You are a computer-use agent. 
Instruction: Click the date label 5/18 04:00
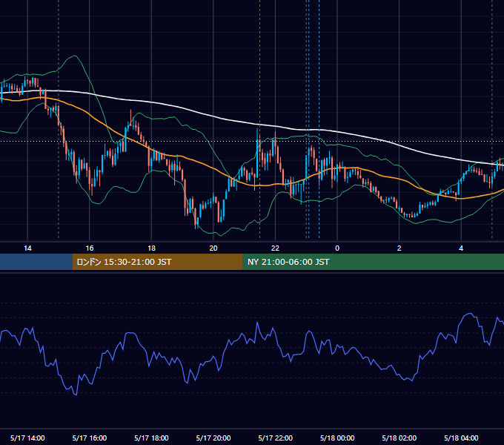point(461,438)
